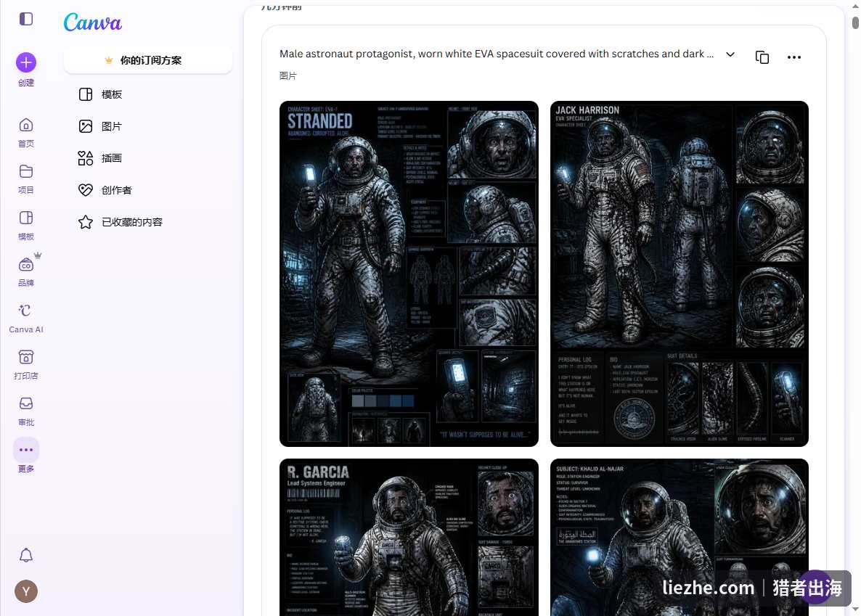Go to 首页 home in the sidebar
Image resolution: width=861 pixels, height=616 pixels.
(x=26, y=132)
